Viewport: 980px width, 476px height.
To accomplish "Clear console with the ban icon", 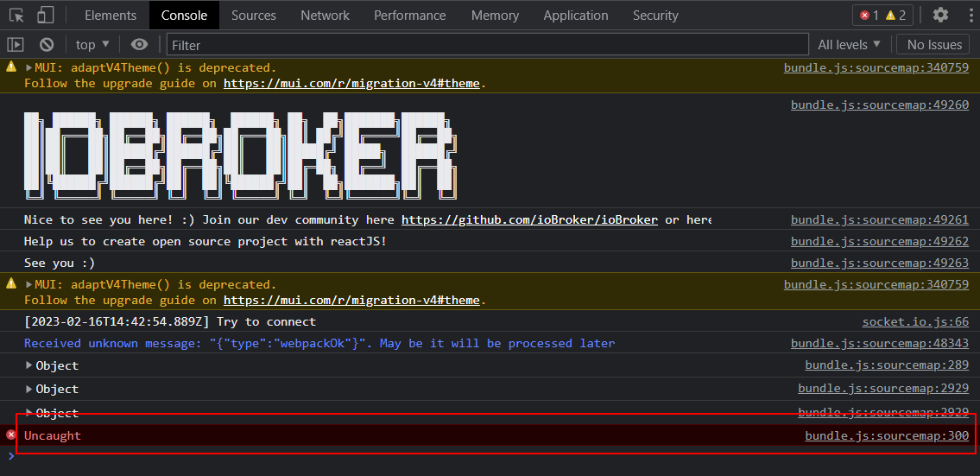I will pos(47,44).
